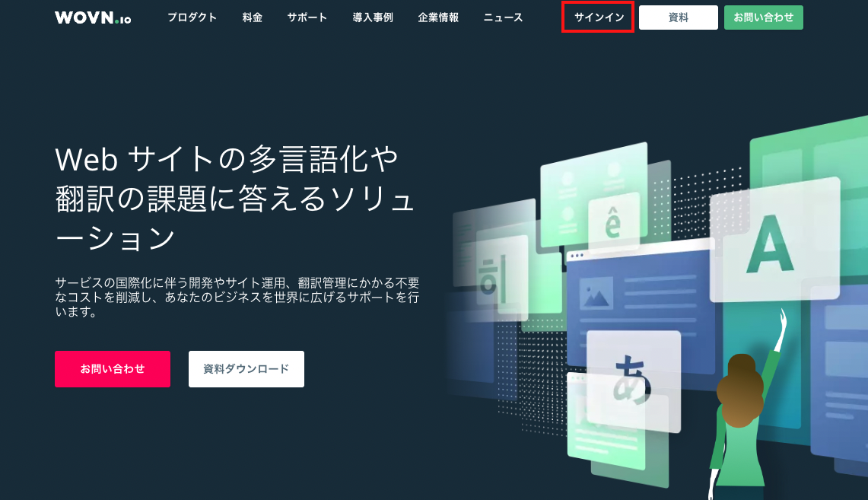Click the あ hiragana card
This screenshot has width=868, height=500.
(x=633, y=377)
